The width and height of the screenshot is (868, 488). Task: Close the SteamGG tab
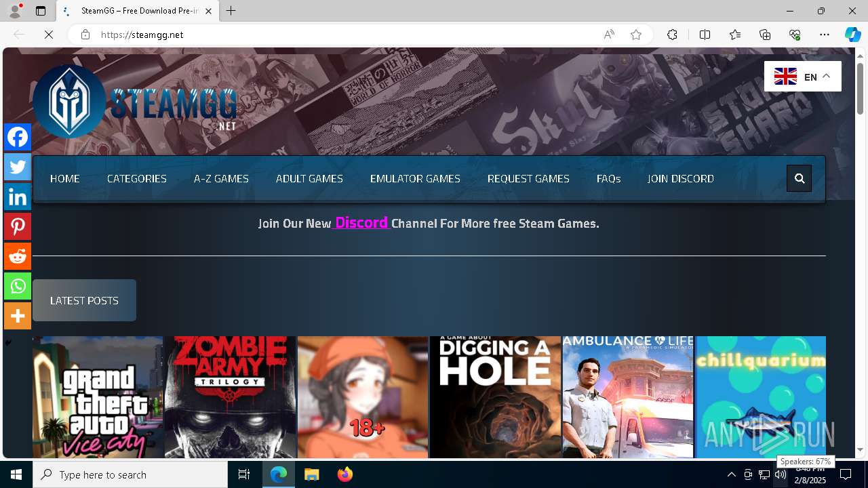tap(208, 11)
